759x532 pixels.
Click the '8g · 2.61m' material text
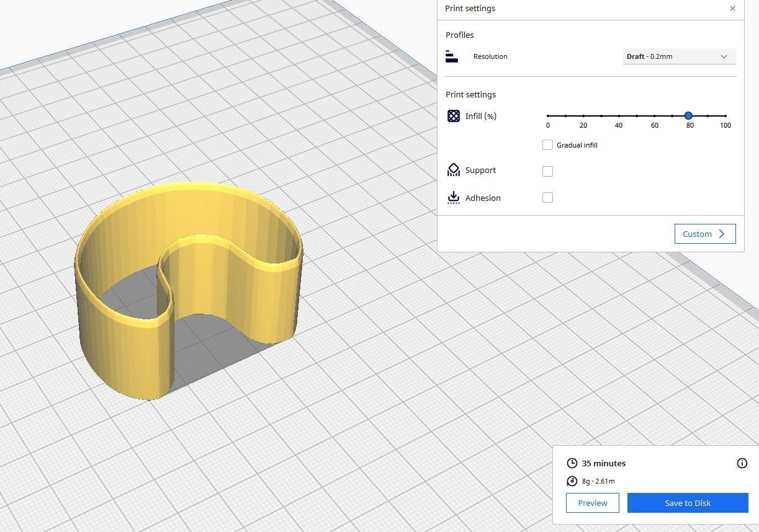[598, 481]
